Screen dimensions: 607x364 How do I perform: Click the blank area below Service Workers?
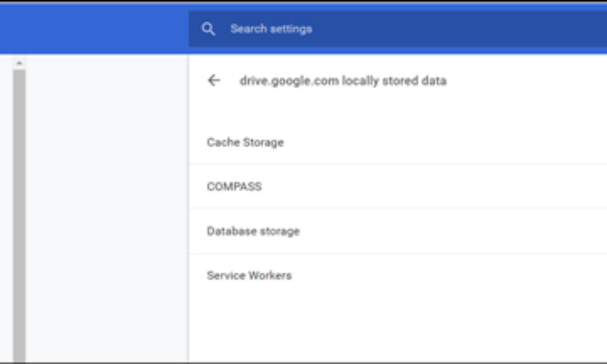[x=398, y=324]
